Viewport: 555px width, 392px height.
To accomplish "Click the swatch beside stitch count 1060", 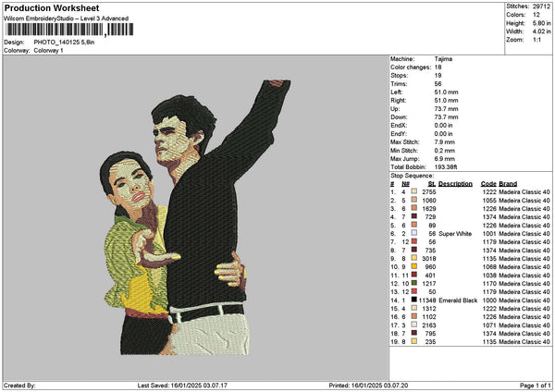I will 413,200.
